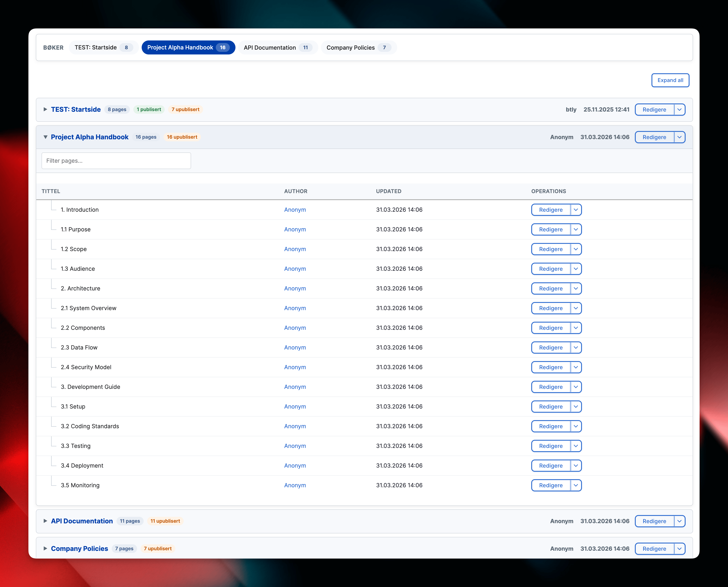Open dropdown arrow beside TEST: Startside Redigere
This screenshot has width=728, height=587.
point(679,110)
